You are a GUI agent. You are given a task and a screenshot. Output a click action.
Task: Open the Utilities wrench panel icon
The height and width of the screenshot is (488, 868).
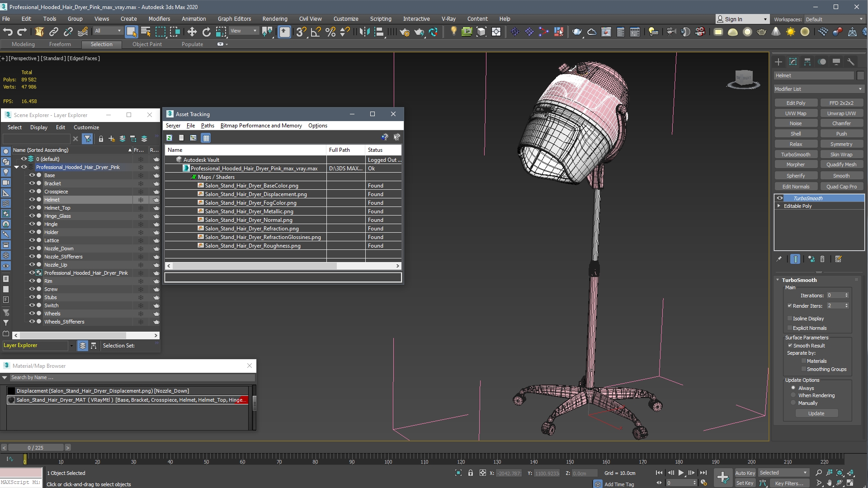click(x=851, y=62)
